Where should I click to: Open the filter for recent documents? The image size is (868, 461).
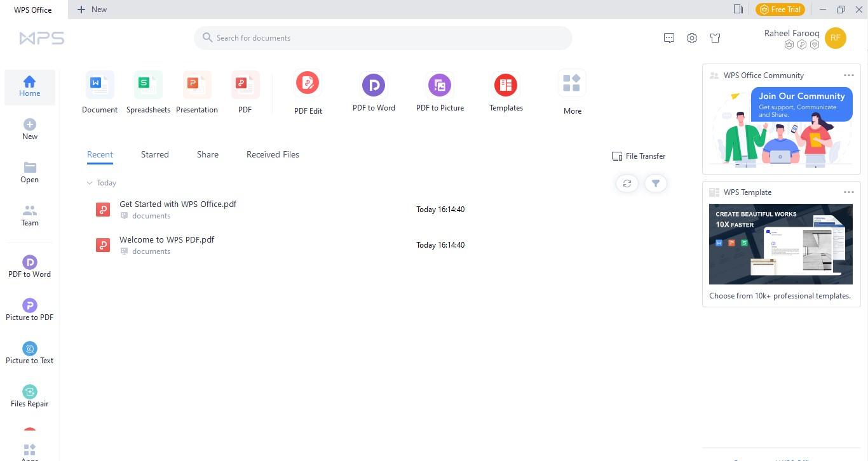tap(656, 183)
